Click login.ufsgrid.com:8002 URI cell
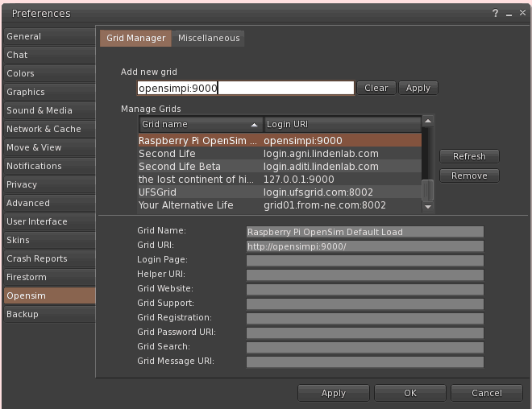 pyautogui.click(x=318, y=192)
